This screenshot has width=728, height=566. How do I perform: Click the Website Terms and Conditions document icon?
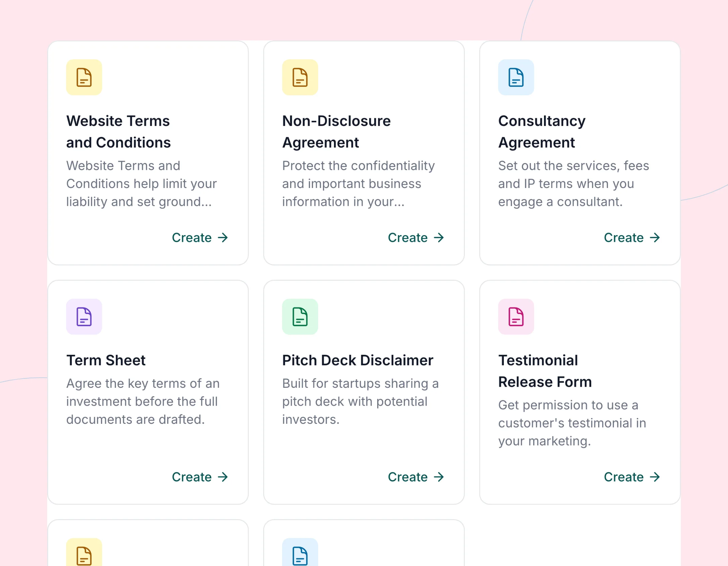pyautogui.click(x=84, y=77)
